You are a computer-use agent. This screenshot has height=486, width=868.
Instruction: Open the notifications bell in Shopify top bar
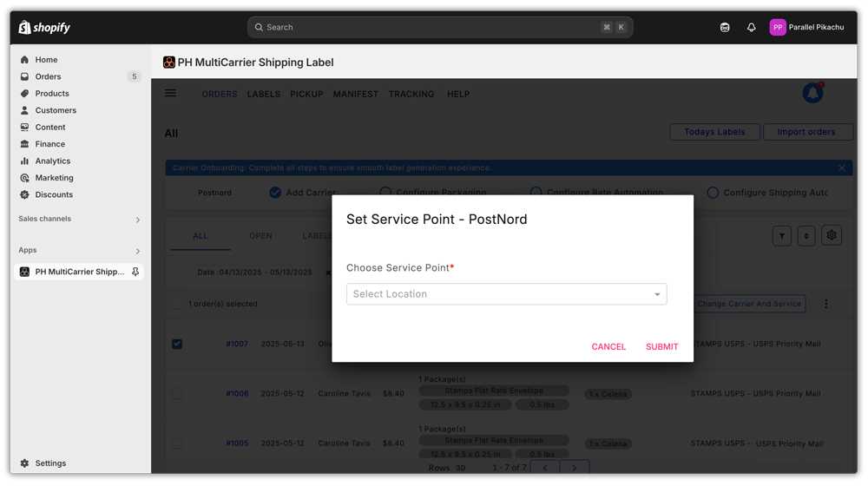751,27
